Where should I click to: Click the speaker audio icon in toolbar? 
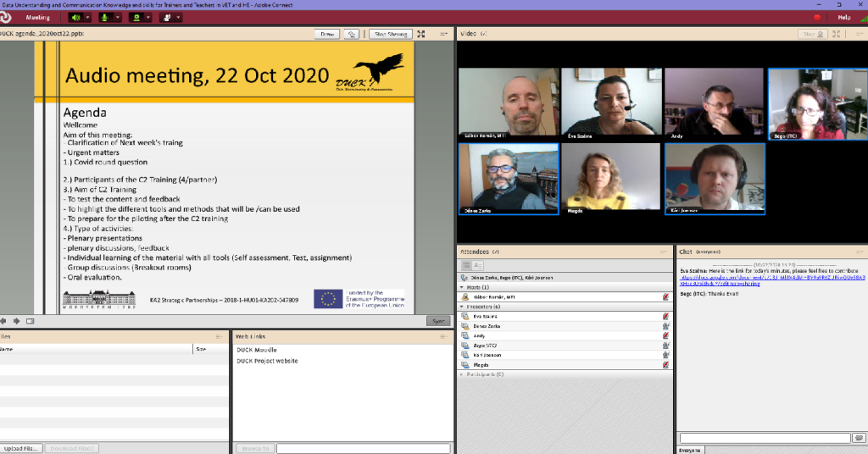tap(76, 17)
